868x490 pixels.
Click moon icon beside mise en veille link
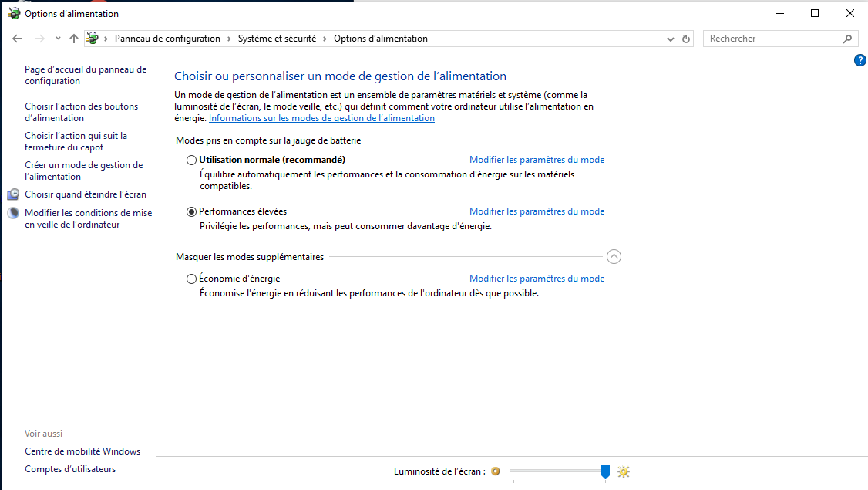(13, 213)
